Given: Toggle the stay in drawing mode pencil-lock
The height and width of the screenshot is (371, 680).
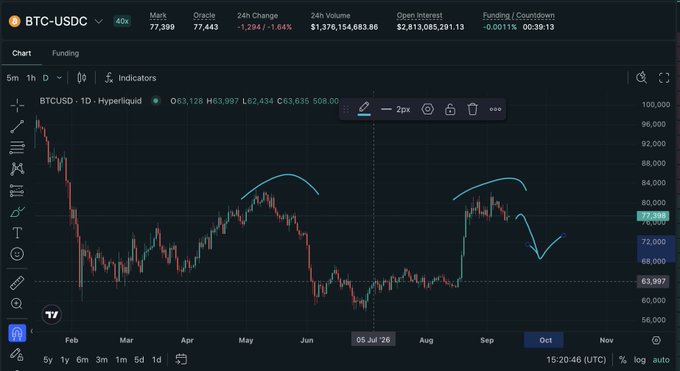Looking at the screenshot, I should click(17, 355).
